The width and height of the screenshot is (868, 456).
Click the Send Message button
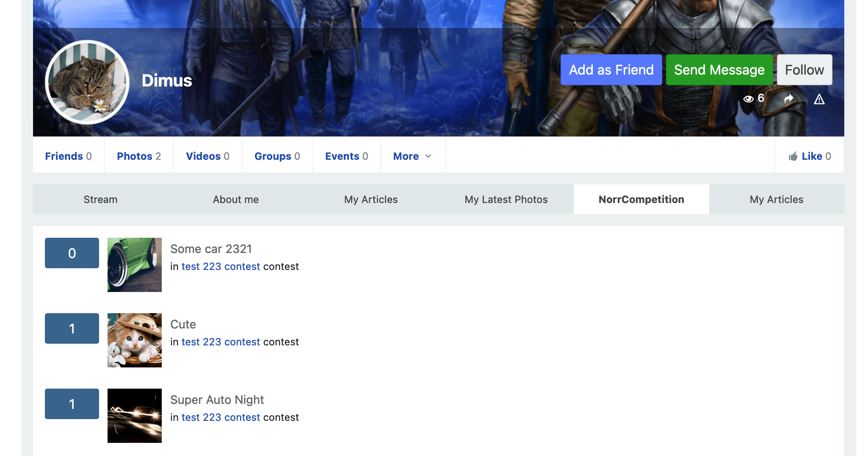coord(719,70)
